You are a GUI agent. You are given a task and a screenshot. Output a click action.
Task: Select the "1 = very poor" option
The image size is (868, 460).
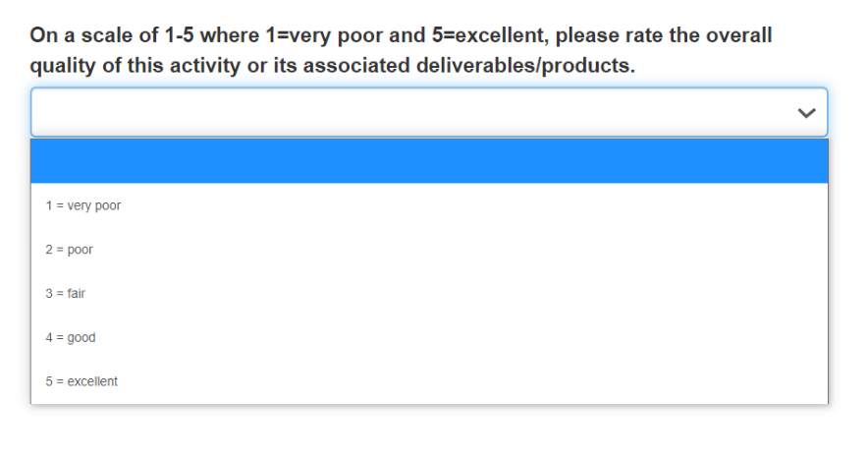pyautogui.click(x=83, y=205)
